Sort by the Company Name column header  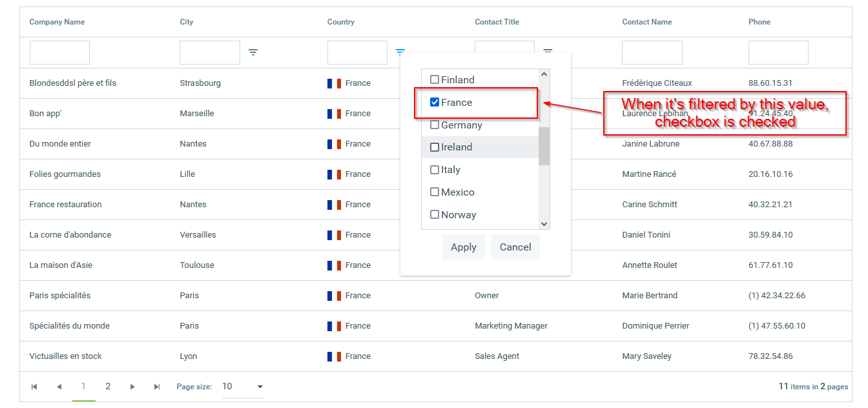(x=57, y=22)
